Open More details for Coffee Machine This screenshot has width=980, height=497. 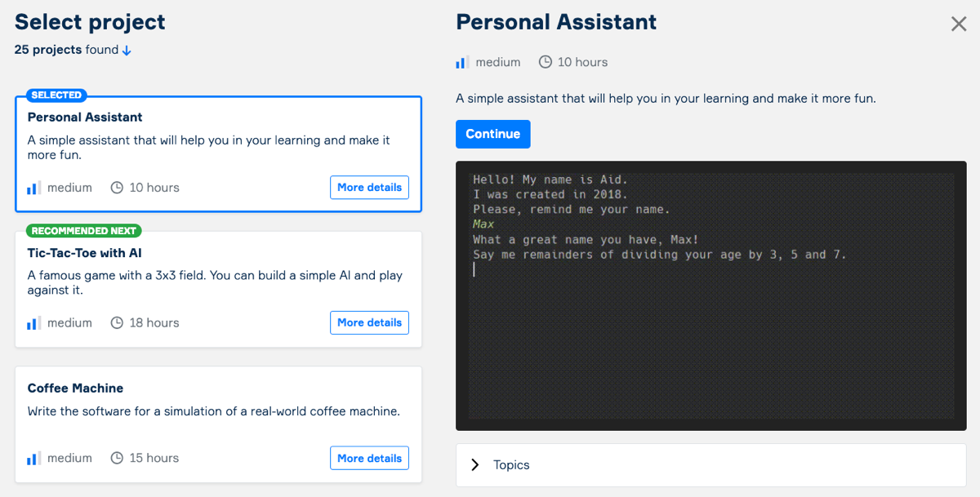point(369,459)
